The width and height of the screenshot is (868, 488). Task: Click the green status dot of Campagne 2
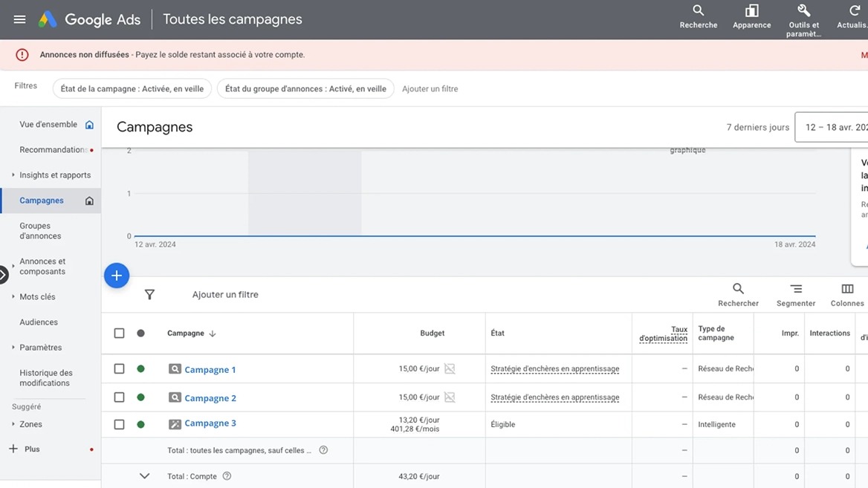[140, 397]
